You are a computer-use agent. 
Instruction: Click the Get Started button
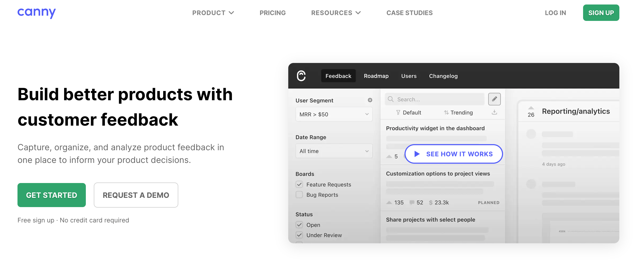(x=52, y=195)
